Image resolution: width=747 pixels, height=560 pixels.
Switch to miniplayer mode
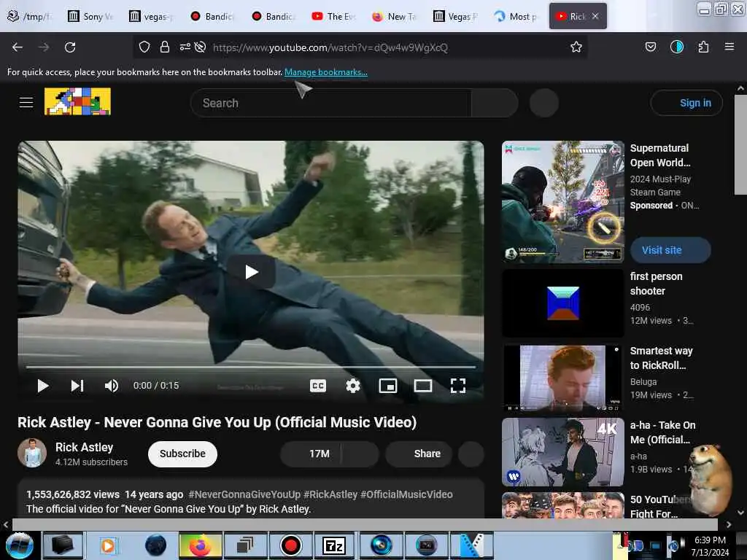pos(388,386)
